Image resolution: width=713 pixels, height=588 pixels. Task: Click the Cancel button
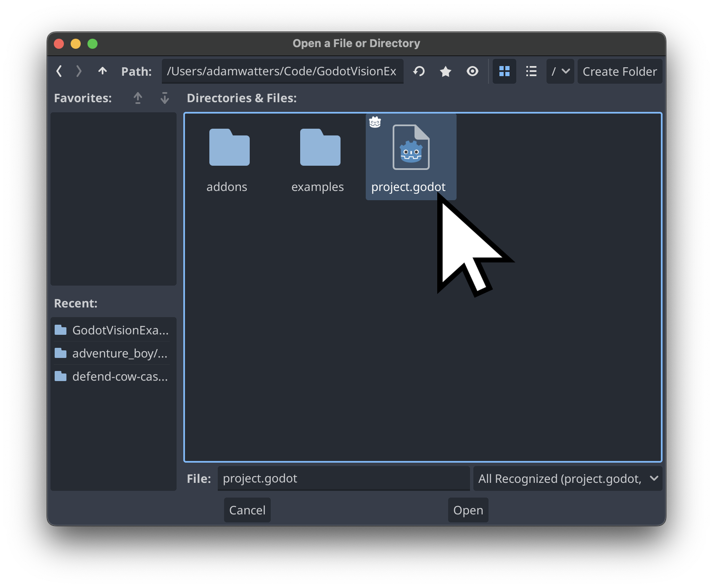pyautogui.click(x=247, y=510)
